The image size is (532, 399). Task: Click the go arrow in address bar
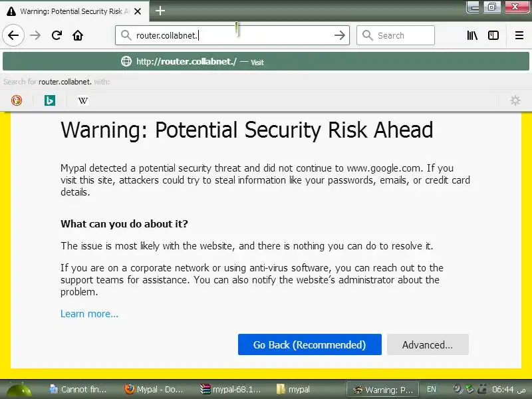tap(339, 35)
